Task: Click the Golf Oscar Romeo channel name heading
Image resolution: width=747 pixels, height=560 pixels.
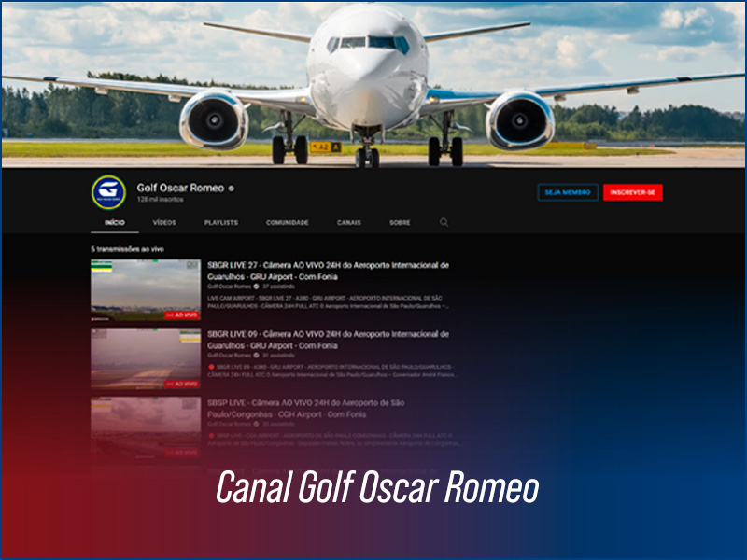Action: click(x=180, y=188)
